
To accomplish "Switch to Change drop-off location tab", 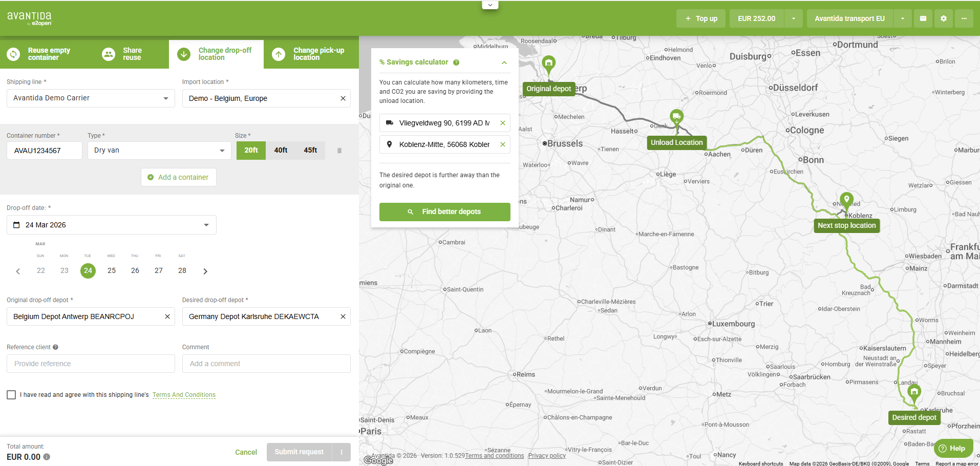I will pyautogui.click(x=216, y=54).
